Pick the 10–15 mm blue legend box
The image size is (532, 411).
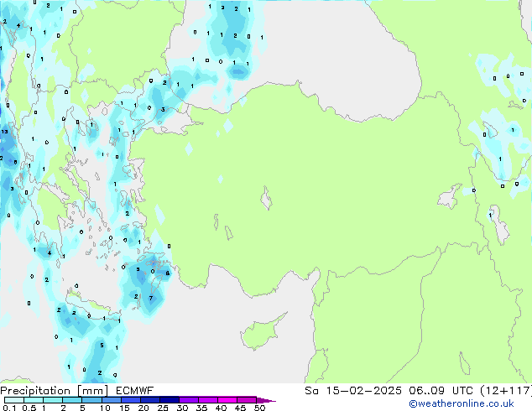pyautogui.click(x=112, y=400)
